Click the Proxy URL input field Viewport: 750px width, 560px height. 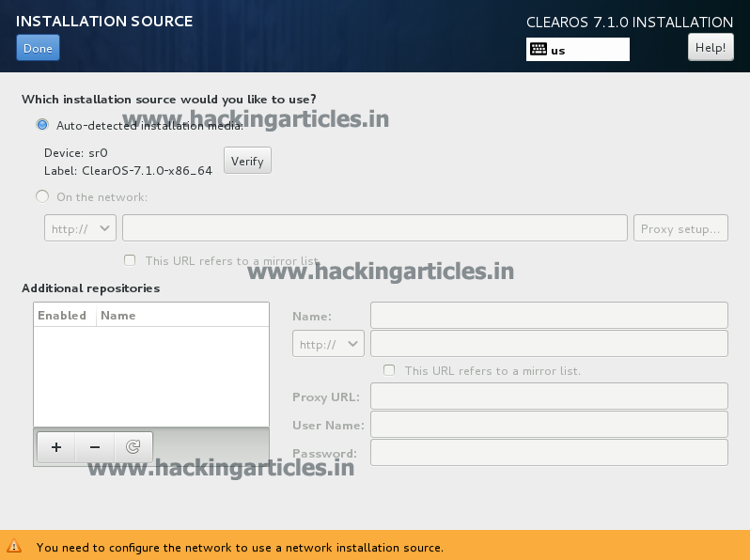pyautogui.click(x=549, y=396)
